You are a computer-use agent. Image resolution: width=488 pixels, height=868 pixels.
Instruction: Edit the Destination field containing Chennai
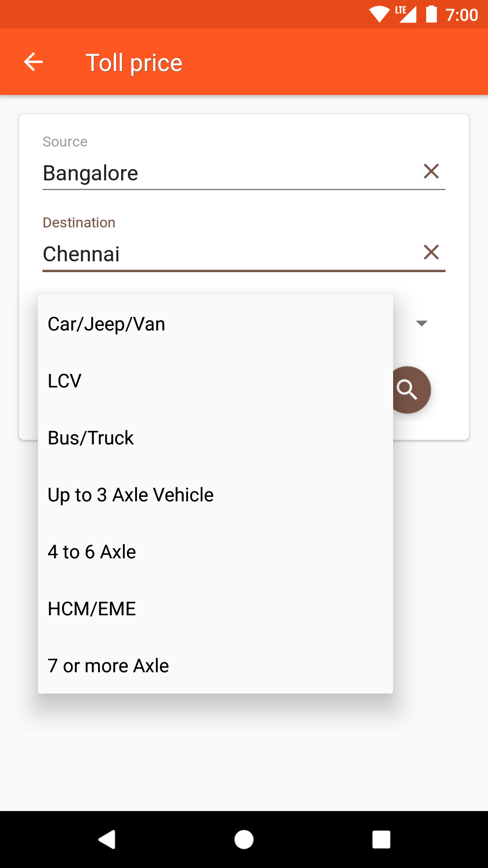click(226, 254)
